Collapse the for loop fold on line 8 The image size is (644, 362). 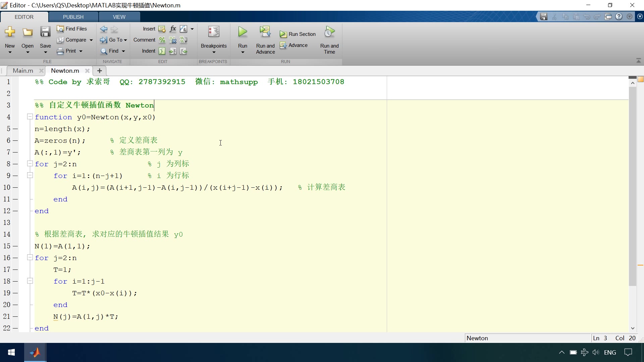pos(30,164)
